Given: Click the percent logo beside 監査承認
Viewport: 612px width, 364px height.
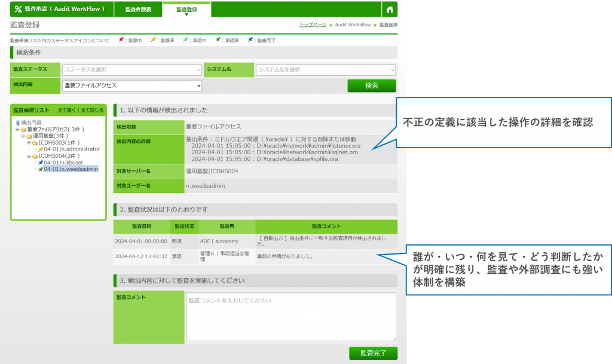Looking at the screenshot, I should coord(18,10).
